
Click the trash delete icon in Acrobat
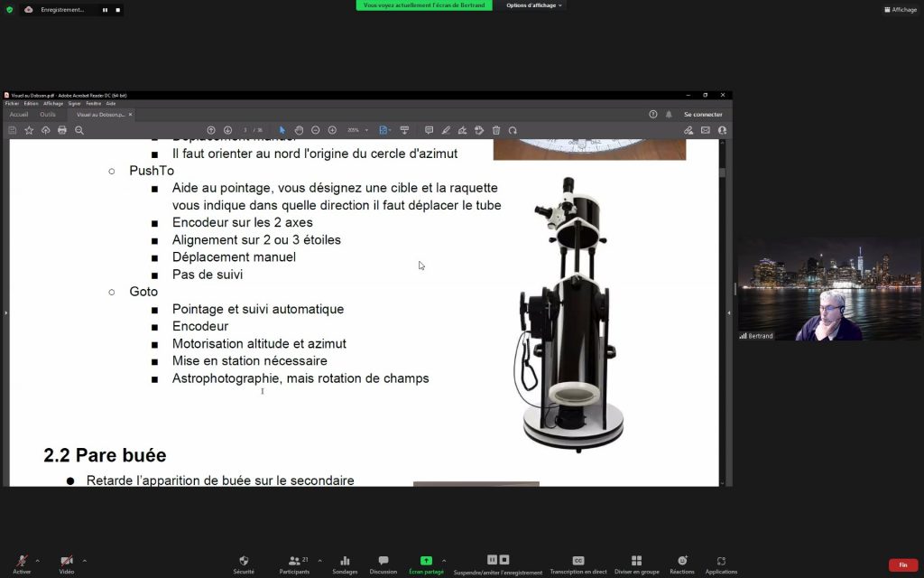496,130
